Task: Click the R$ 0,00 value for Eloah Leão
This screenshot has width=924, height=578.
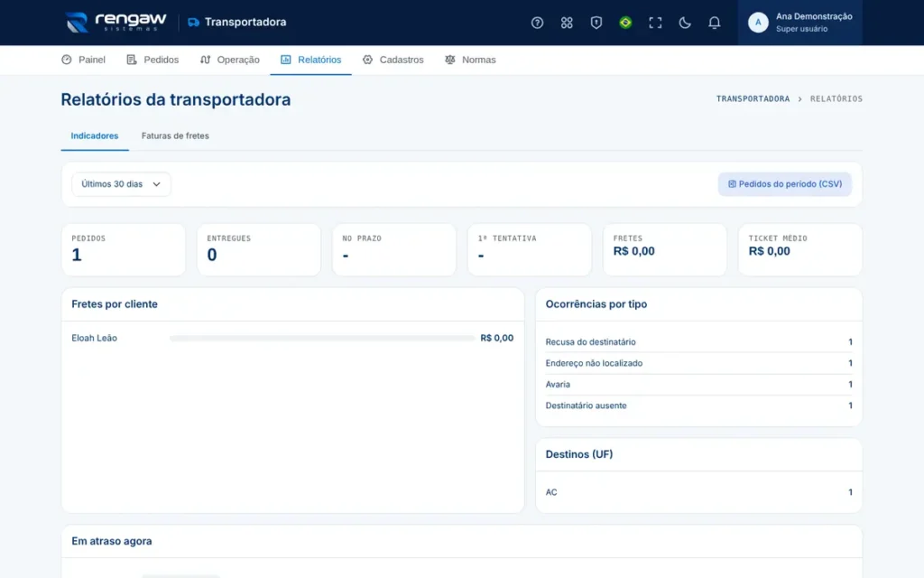Action: pyautogui.click(x=497, y=338)
